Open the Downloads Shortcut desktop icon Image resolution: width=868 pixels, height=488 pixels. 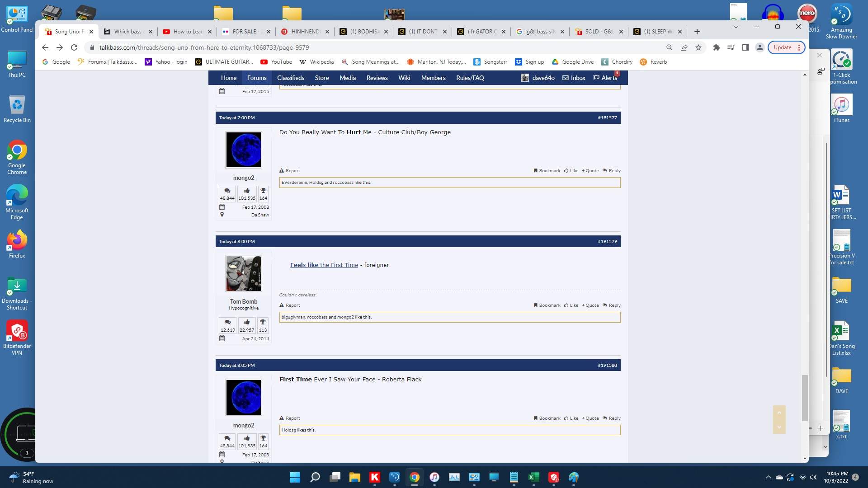17,292
